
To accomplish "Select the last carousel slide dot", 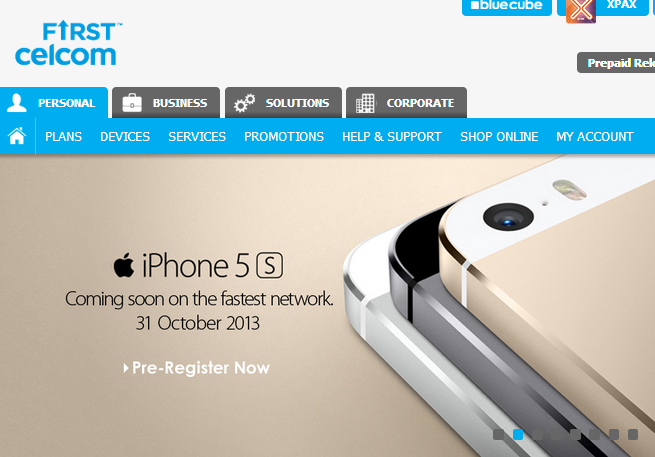I will [x=633, y=434].
